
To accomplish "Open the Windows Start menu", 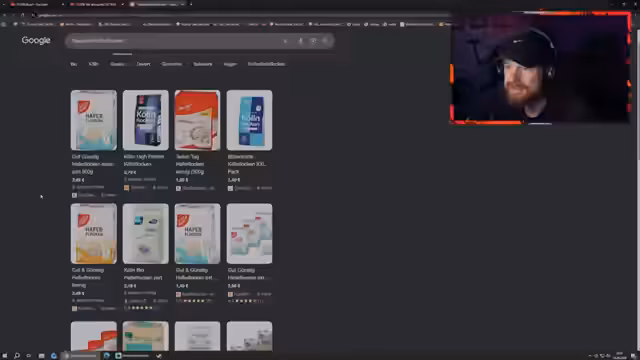I will 4,356.
